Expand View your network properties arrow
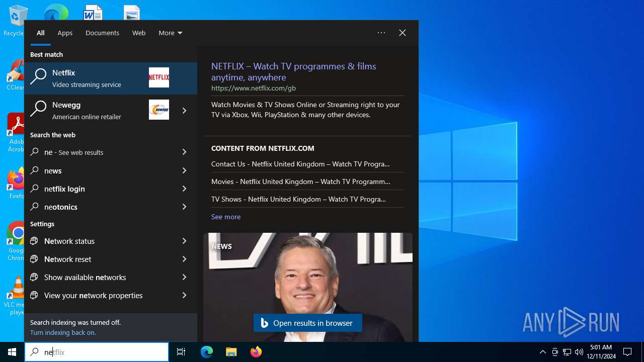Screen dimensions: 644x362 pos(185,295)
